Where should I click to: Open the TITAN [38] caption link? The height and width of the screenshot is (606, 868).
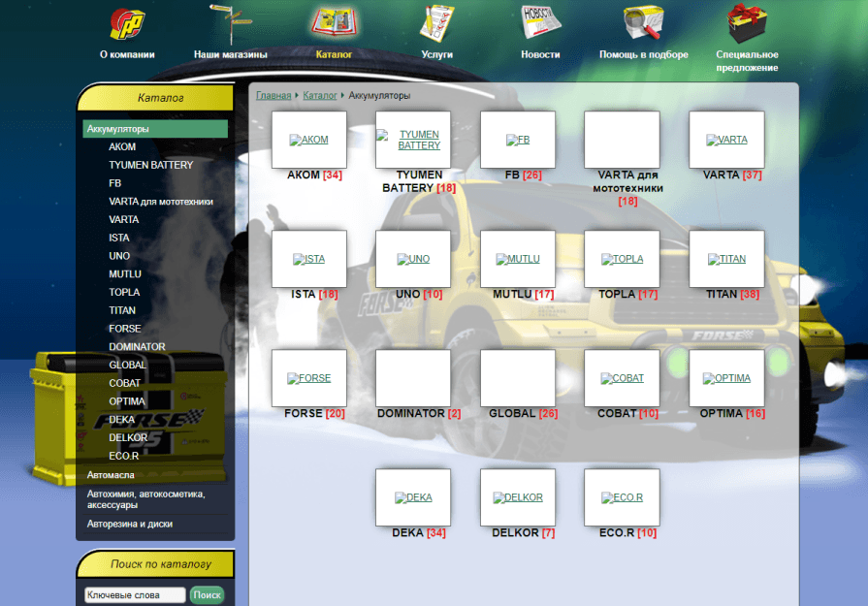click(x=732, y=294)
